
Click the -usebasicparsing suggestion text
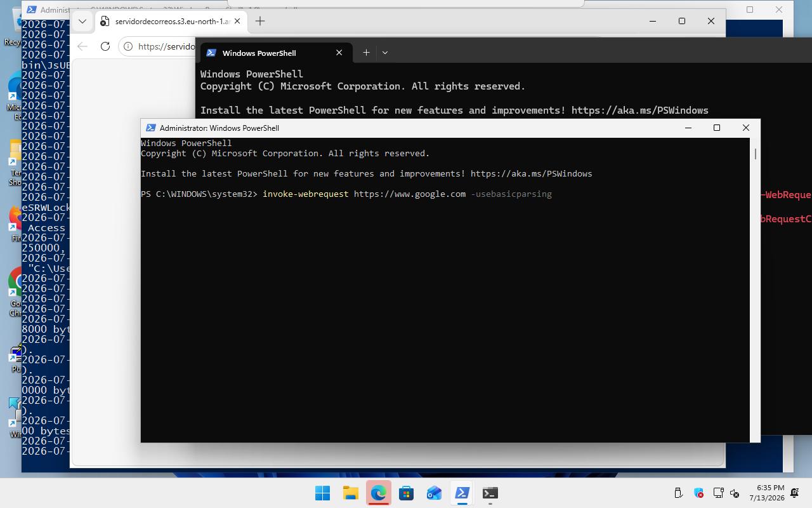[511, 194]
